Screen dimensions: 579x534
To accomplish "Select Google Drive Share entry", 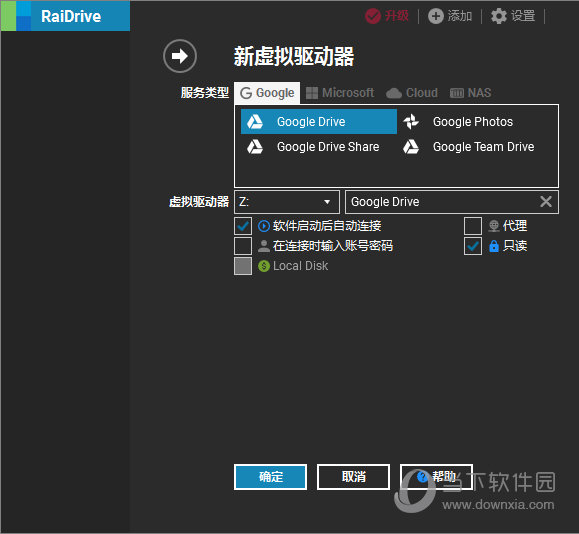I will tap(319, 147).
